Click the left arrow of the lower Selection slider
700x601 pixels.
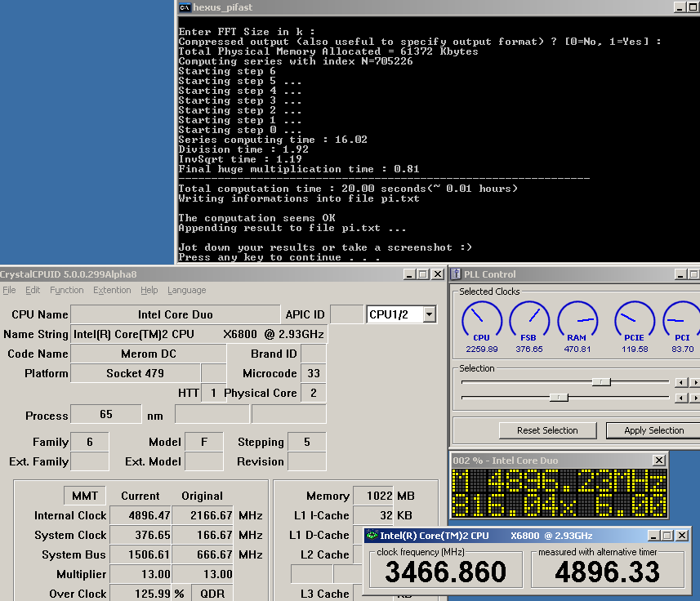[680, 398]
